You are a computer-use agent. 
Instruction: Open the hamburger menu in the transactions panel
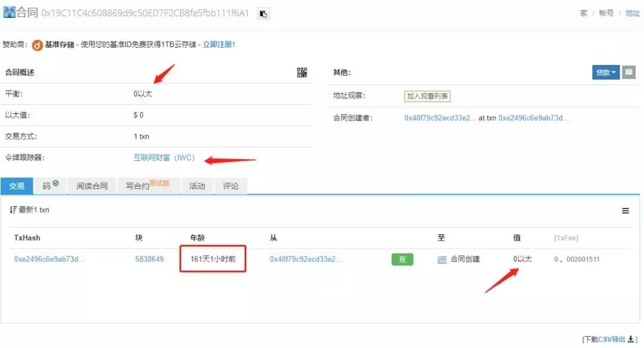coord(625,210)
